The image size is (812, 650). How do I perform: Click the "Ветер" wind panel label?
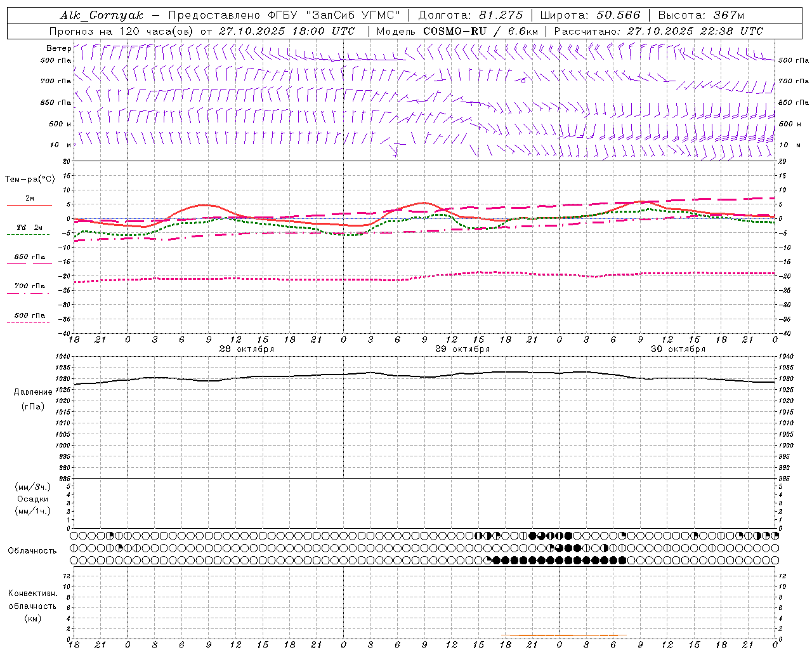coord(58,48)
